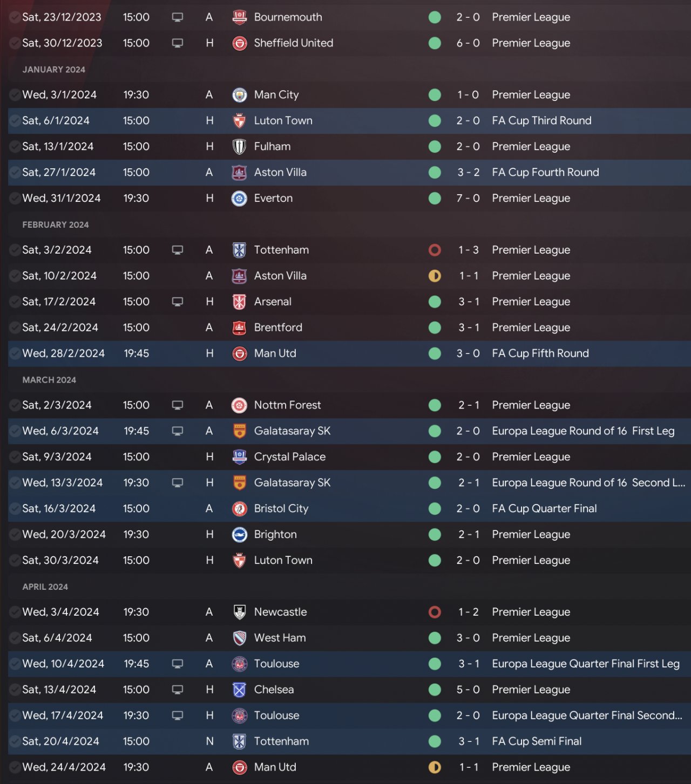
Task: Toggle the checkmark beside the Fulham fixture
Action: coord(15,147)
